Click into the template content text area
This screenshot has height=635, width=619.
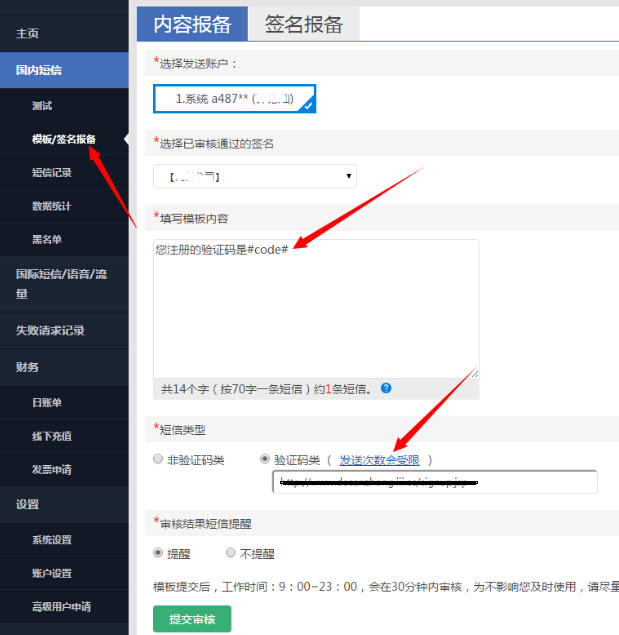pos(316,309)
